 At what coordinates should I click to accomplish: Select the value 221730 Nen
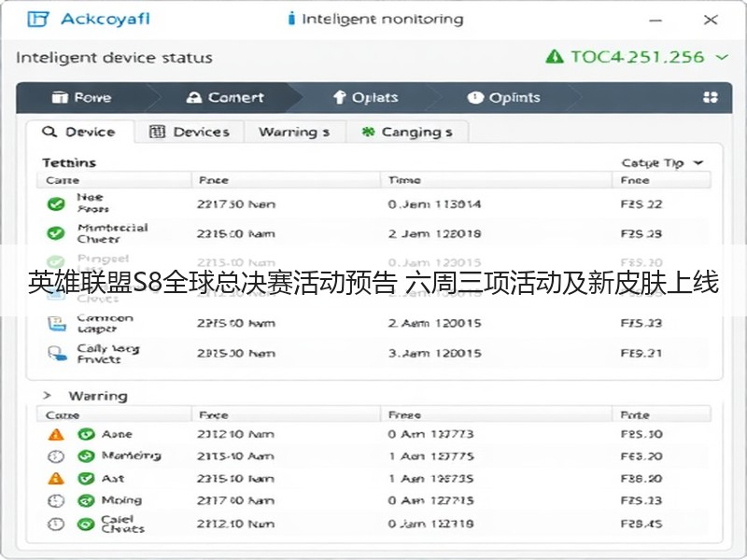(x=236, y=204)
